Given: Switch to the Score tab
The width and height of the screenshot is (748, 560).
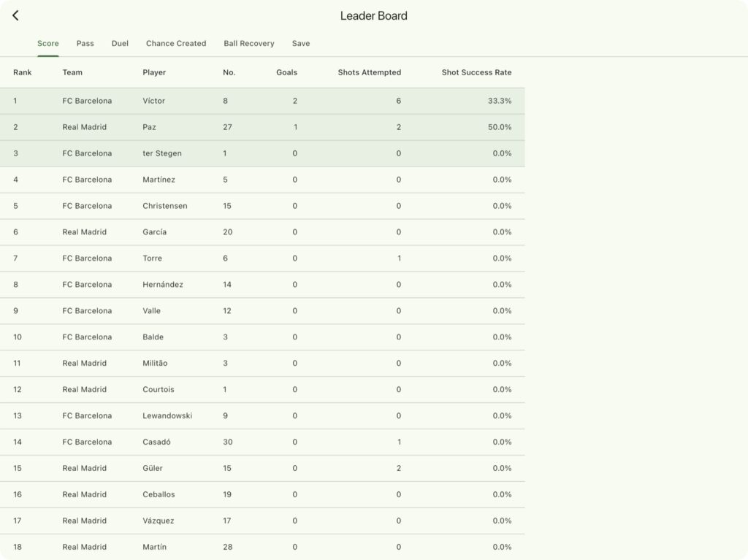Looking at the screenshot, I should tap(48, 43).
